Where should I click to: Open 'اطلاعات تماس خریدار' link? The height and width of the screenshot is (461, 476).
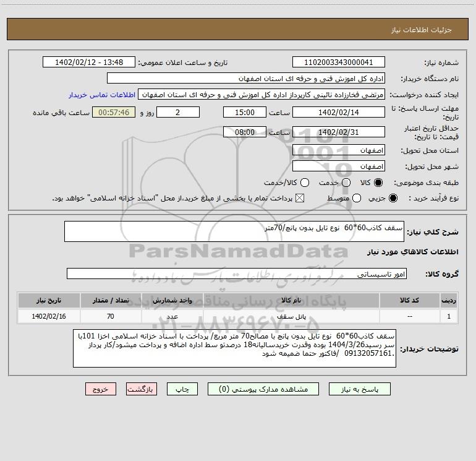pyautogui.click(x=102, y=95)
